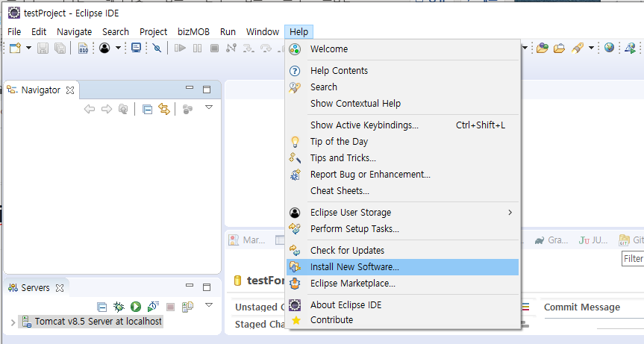Click Collapse All in Navigator
The image size is (644, 344).
(147, 109)
